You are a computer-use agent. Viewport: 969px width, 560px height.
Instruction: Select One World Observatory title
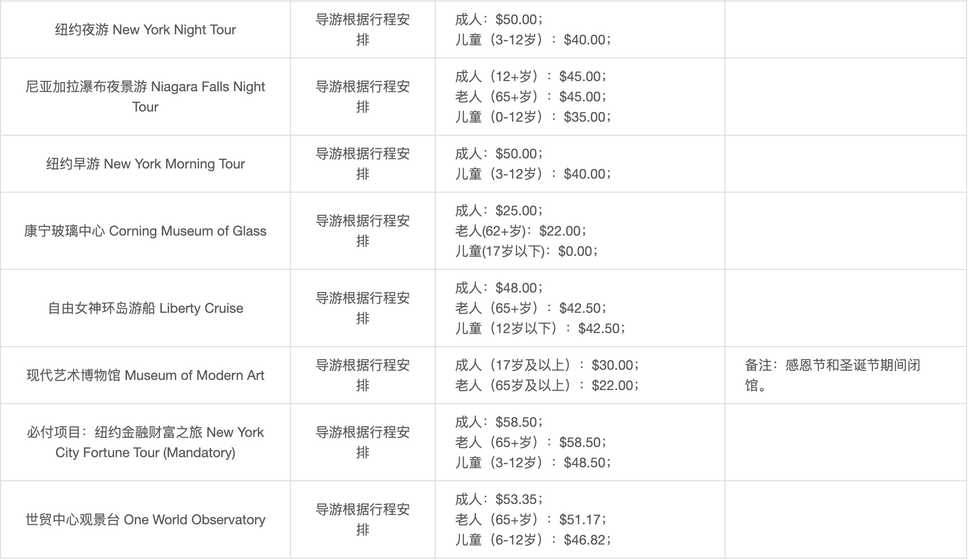(x=145, y=519)
